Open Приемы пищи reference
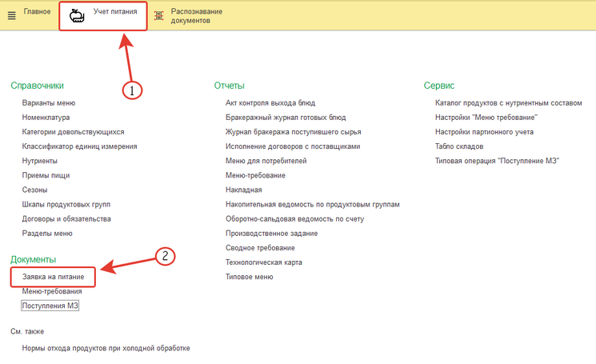This screenshot has width=596, height=364. pyautogui.click(x=46, y=175)
